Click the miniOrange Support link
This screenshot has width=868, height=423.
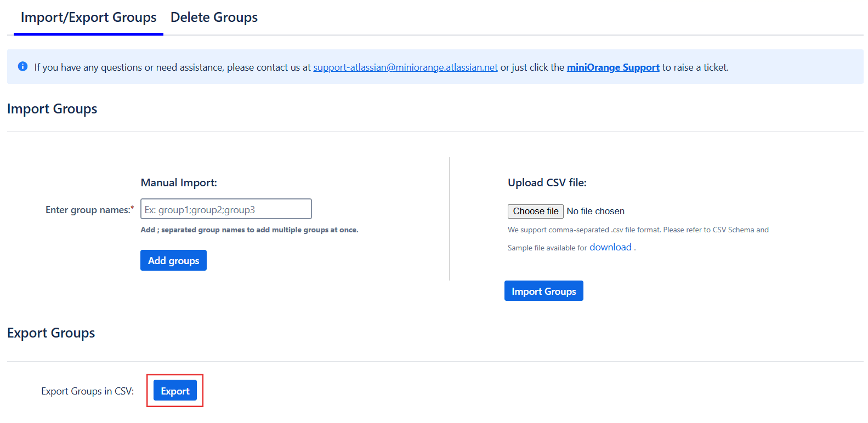coord(612,67)
